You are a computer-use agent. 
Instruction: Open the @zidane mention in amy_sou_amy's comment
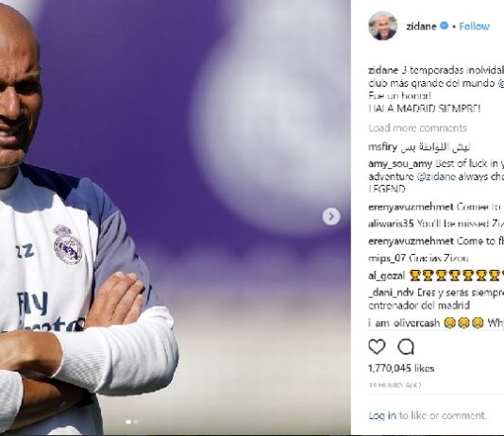pyautogui.click(x=436, y=176)
